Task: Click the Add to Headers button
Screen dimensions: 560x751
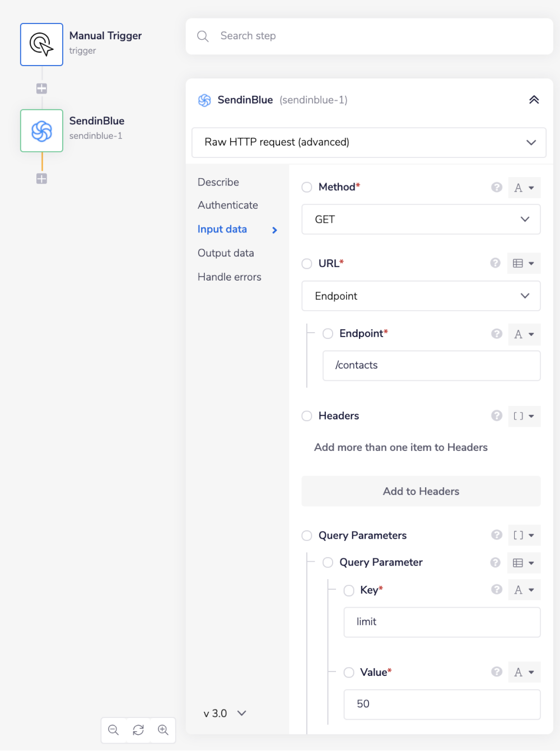Action: point(421,491)
